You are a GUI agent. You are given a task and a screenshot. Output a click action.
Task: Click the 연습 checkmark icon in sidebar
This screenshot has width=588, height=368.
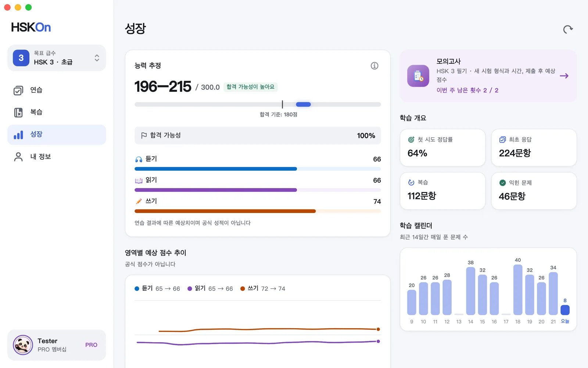[x=18, y=91]
